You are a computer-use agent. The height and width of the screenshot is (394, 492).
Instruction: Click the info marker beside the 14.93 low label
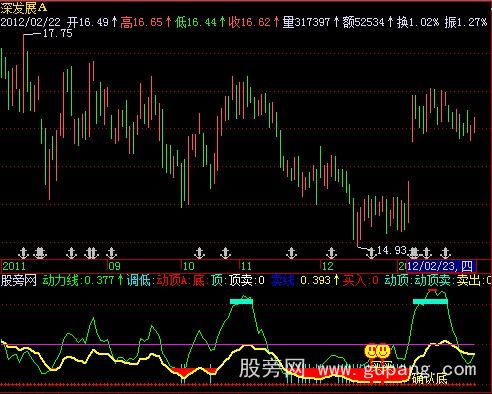pos(371,253)
